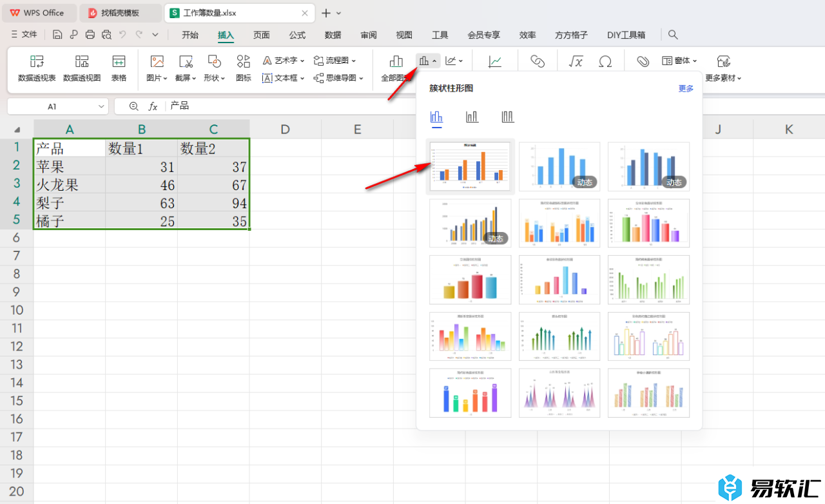Switch to the 公式 ribbon tab

tap(297, 35)
